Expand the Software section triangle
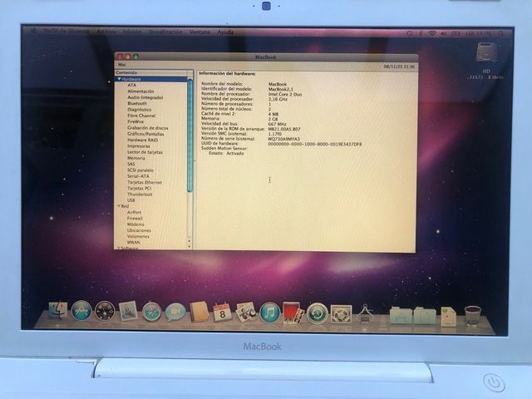 coord(119,248)
